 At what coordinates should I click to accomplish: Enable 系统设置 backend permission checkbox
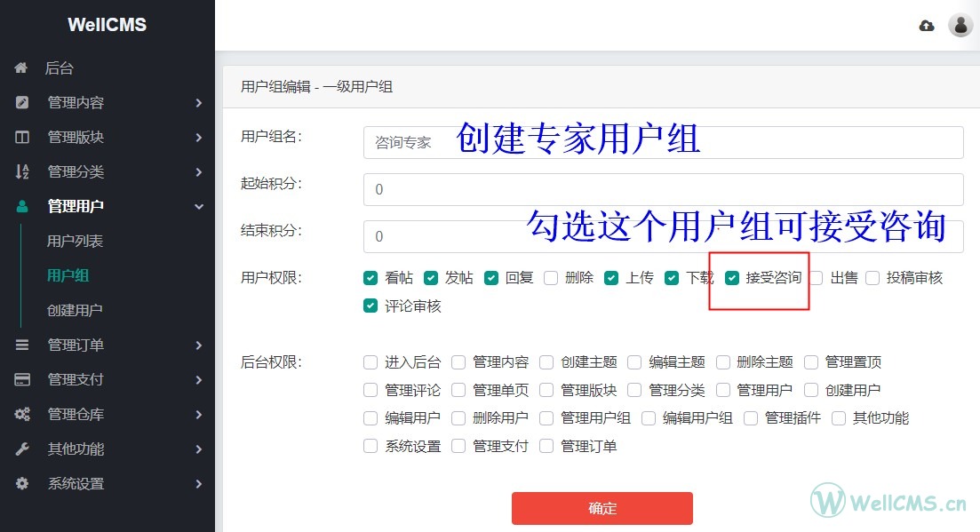pyautogui.click(x=370, y=447)
